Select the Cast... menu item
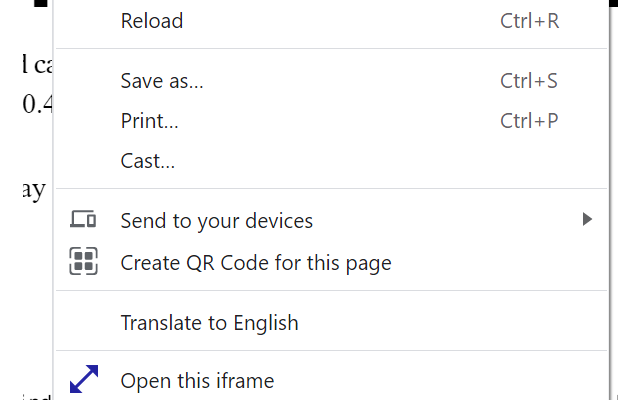The width and height of the screenshot is (640, 400). click(x=147, y=161)
